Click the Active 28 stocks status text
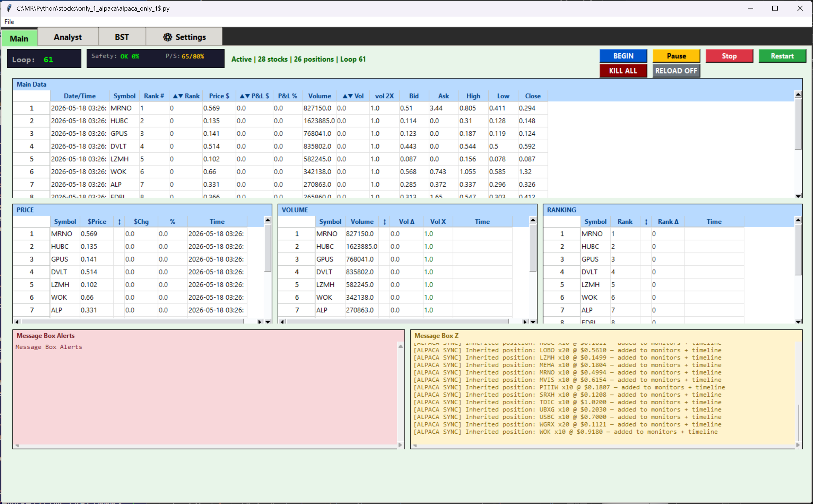The image size is (813, 504). tap(298, 59)
